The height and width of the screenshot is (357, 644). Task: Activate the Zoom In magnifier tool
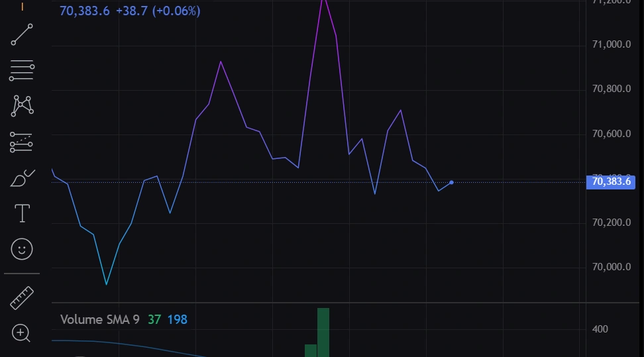click(22, 332)
